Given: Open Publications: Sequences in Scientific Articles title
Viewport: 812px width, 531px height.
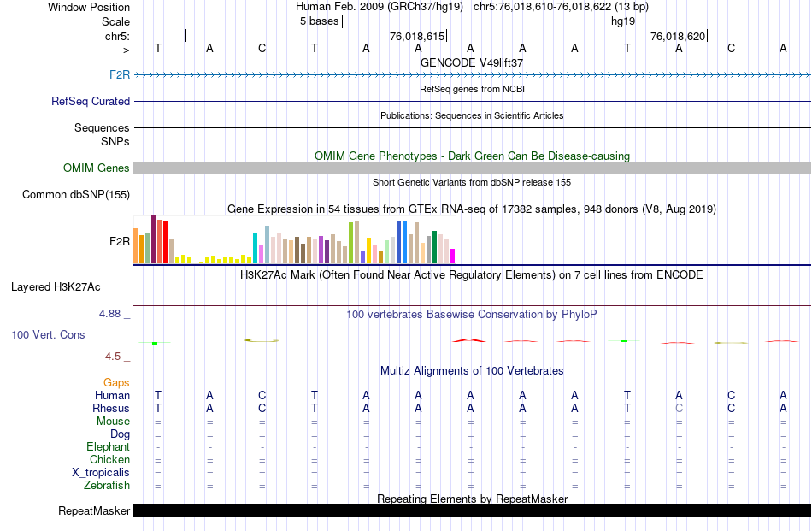Looking at the screenshot, I should click(x=472, y=115).
